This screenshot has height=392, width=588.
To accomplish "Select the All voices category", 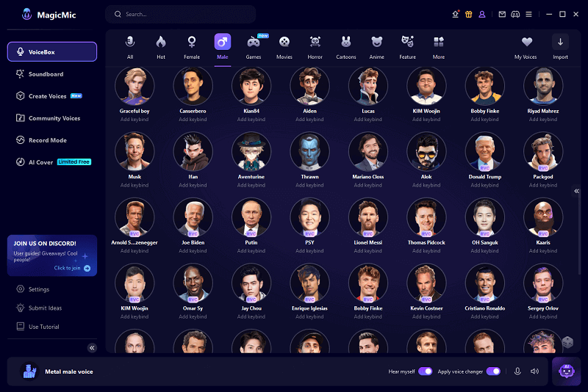I will pos(130,47).
